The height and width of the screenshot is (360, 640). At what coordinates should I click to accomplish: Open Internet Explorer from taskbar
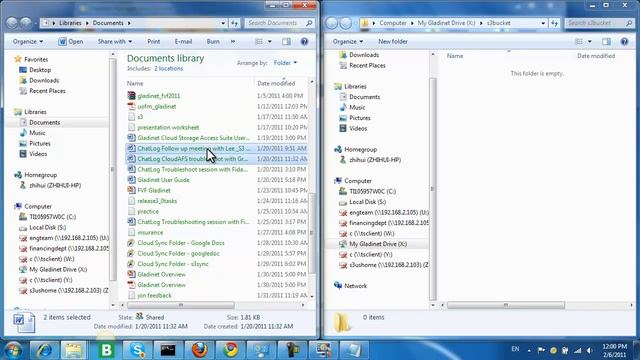(44, 350)
